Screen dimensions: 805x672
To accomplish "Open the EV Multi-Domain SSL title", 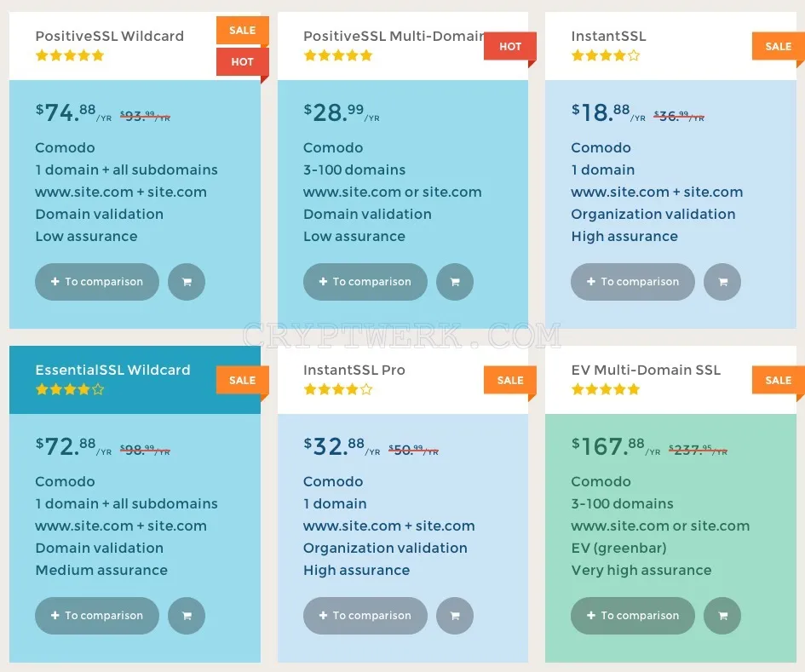I will tap(646, 370).
